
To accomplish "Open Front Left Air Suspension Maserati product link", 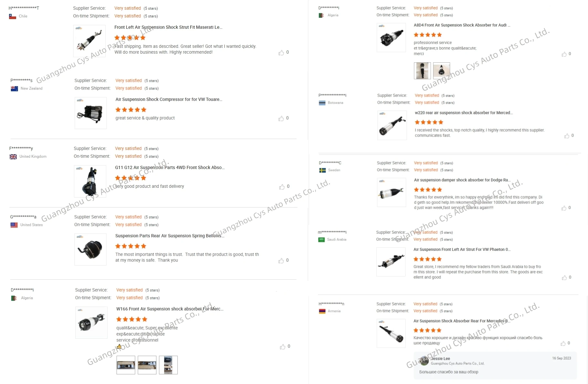I will tap(168, 27).
